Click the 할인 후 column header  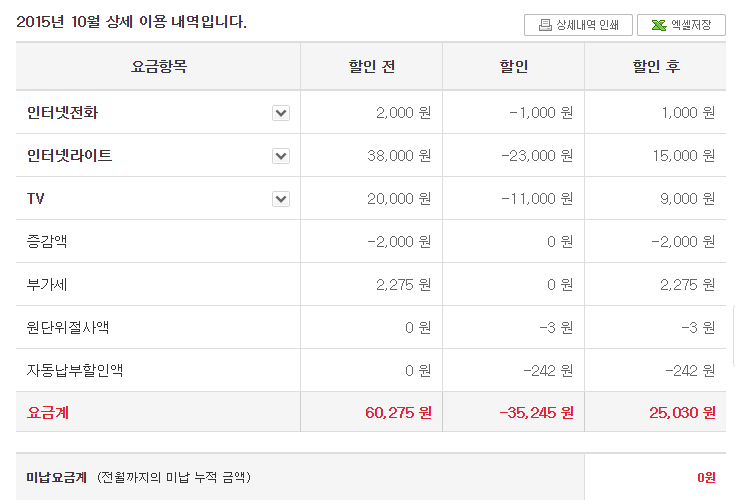(x=656, y=66)
